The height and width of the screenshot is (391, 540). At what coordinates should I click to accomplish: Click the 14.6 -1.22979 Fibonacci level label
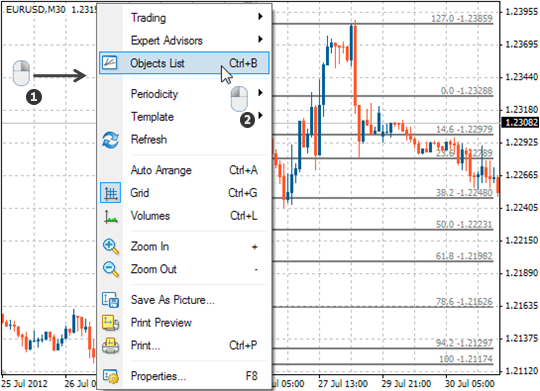tap(465, 129)
